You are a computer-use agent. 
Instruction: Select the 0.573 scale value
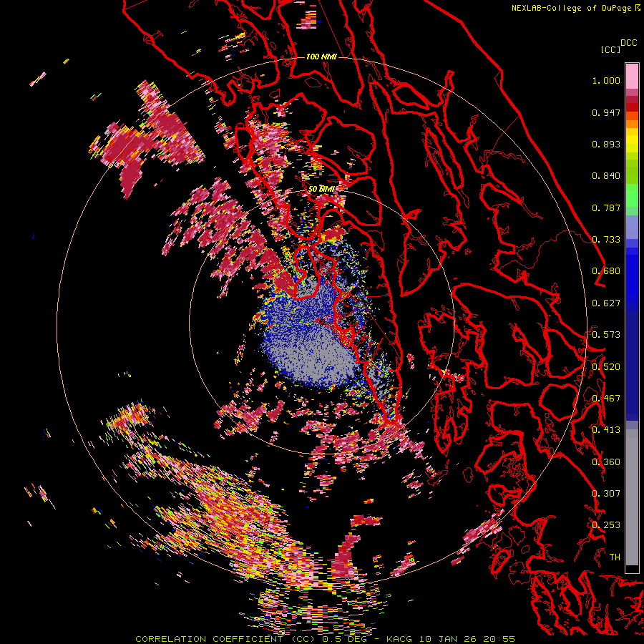click(x=606, y=335)
